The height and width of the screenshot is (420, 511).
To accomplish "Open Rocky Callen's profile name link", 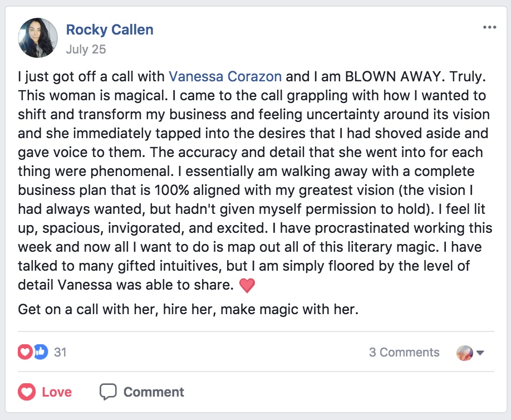I will pyautogui.click(x=110, y=30).
